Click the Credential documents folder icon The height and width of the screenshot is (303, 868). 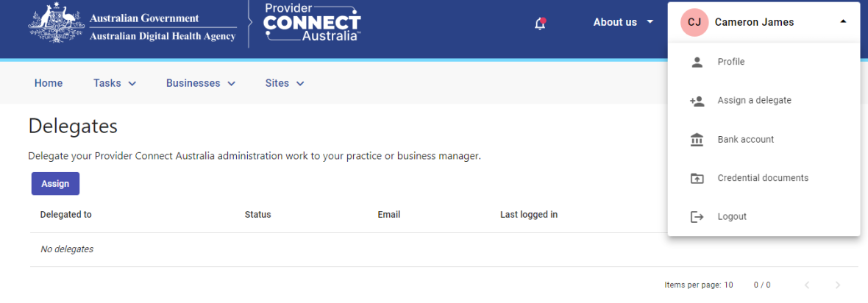pos(697,179)
